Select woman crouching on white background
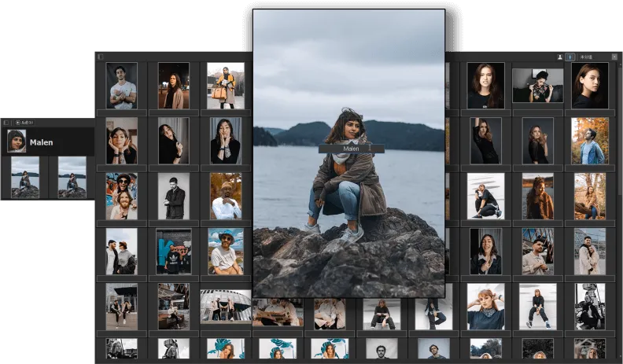Screen dimensions: 623x364 [485, 196]
